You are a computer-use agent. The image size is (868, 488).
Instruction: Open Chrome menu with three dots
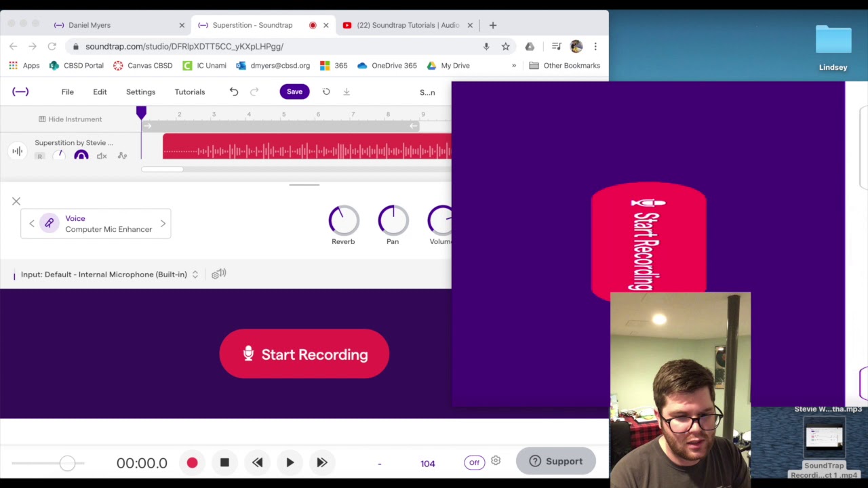tap(595, 46)
